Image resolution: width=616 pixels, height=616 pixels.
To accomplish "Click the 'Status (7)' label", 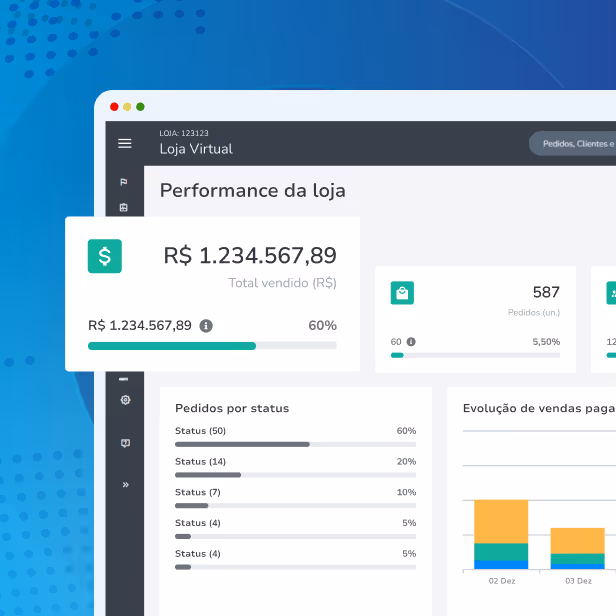I will click(198, 492).
